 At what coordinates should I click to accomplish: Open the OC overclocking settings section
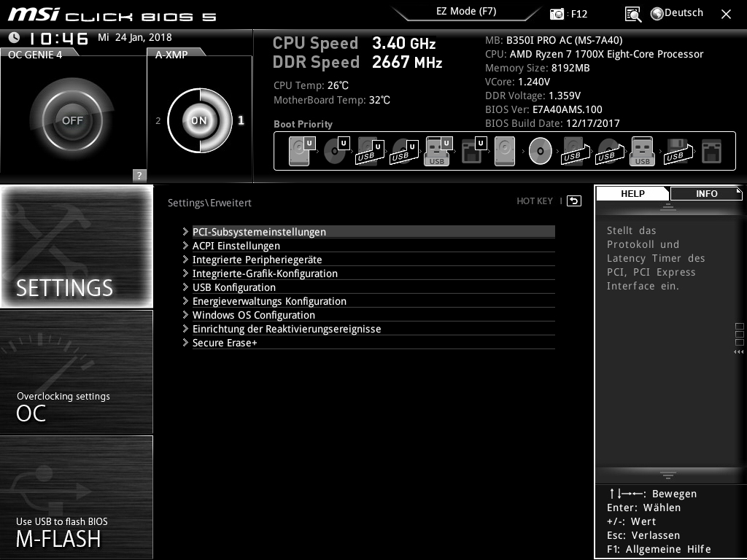pyautogui.click(x=77, y=372)
